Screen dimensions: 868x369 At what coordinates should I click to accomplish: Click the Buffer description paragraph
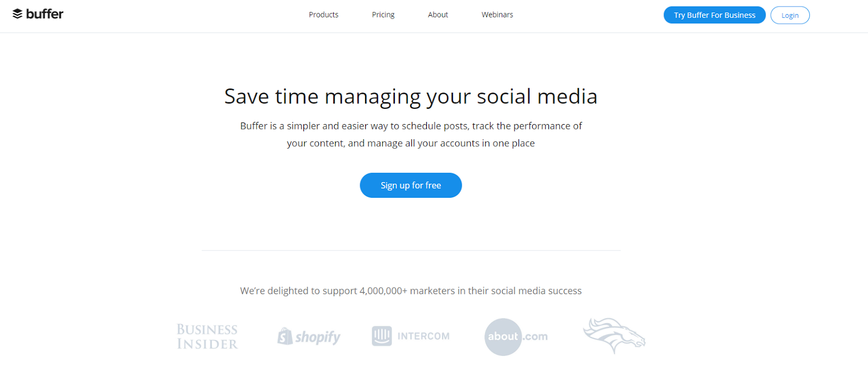[x=411, y=134]
